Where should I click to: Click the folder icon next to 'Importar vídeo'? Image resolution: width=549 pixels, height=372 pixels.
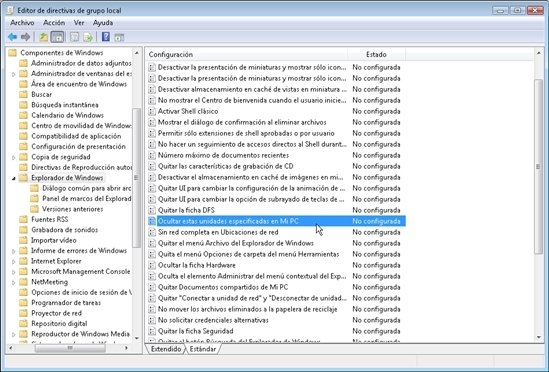click(23, 240)
